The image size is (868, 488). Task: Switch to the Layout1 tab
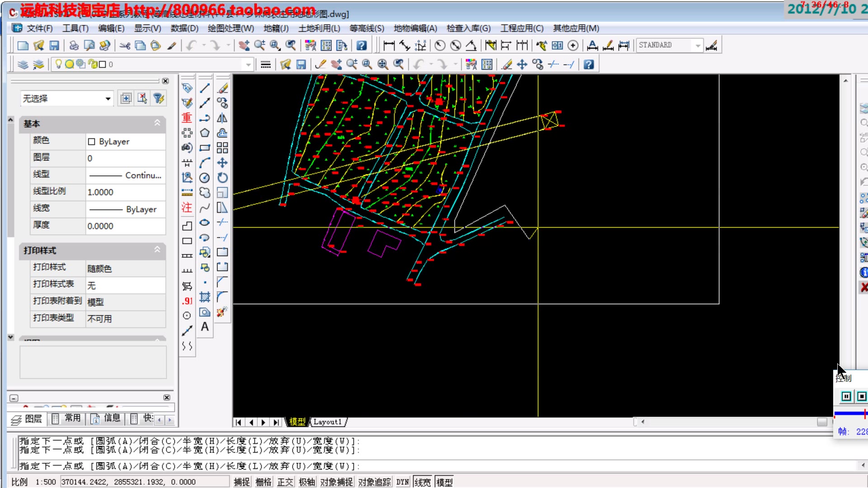(x=328, y=422)
